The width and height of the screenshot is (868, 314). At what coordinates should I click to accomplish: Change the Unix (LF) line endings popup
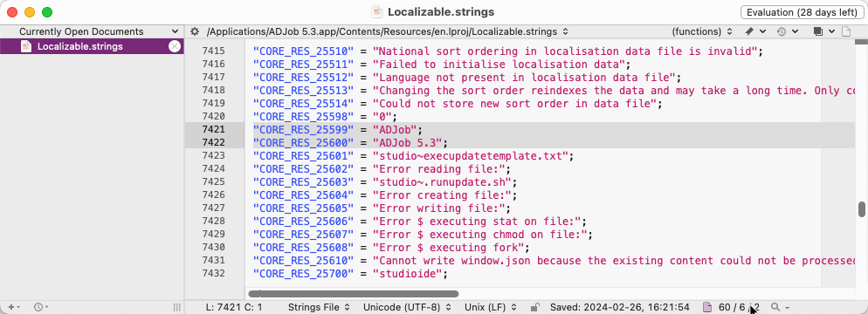pos(492,307)
